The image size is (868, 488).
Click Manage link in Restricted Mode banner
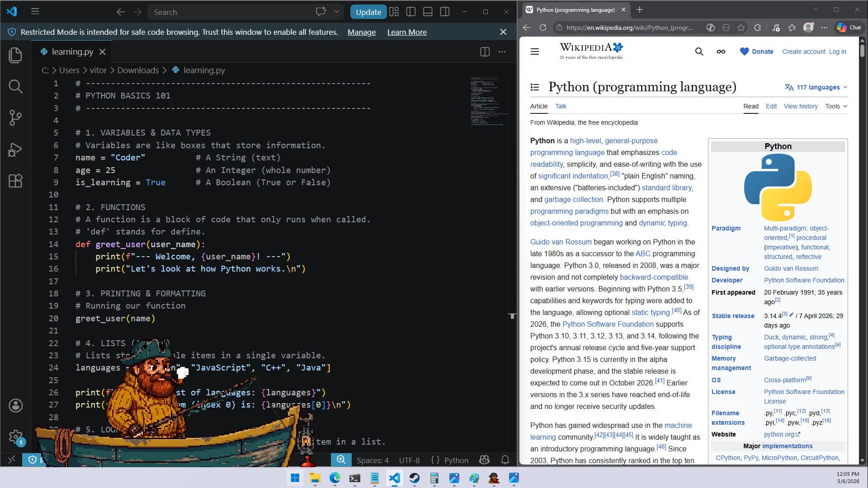362,32
